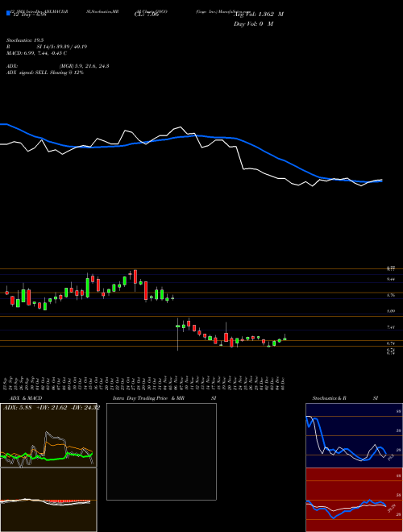Select the 'CL: 7.06' closing price text

tap(147, 15)
